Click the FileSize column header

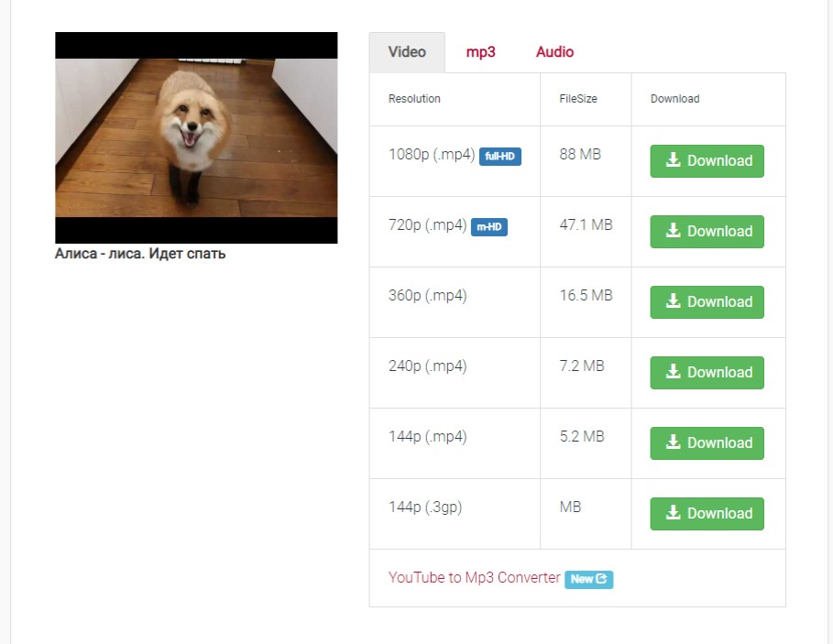(x=578, y=99)
